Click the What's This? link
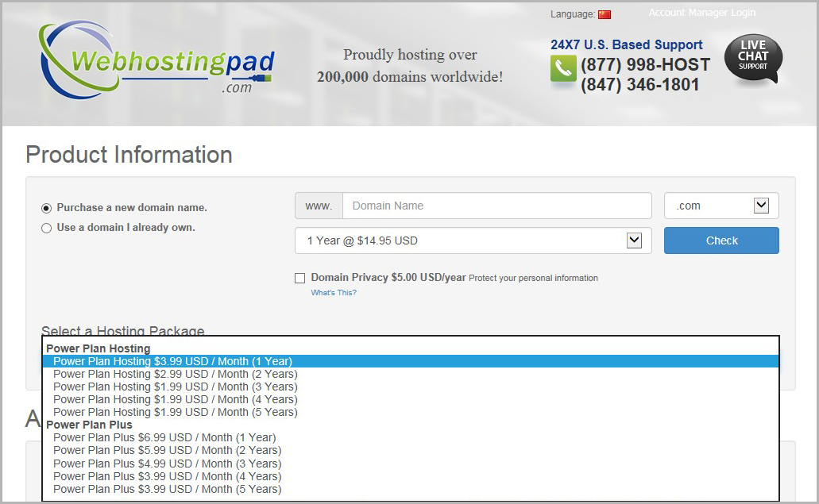 [x=334, y=293]
